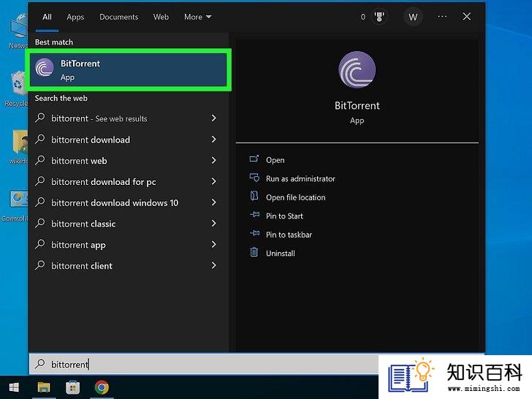Click the Run as administrator shield icon
Image resolution: width=532 pixels, height=399 pixels.
coord(254,178)
